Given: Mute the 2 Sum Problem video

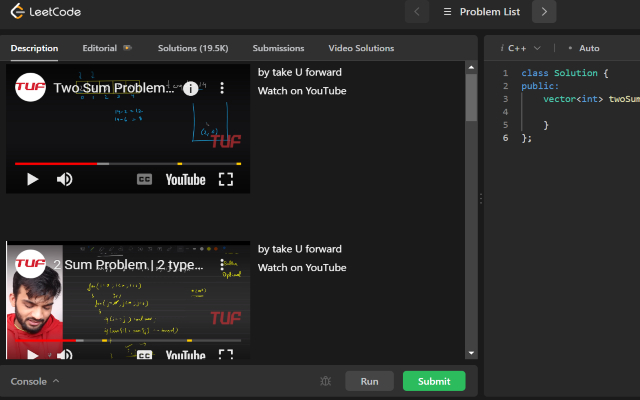Looking at the screenshot, I should [64, 354].
